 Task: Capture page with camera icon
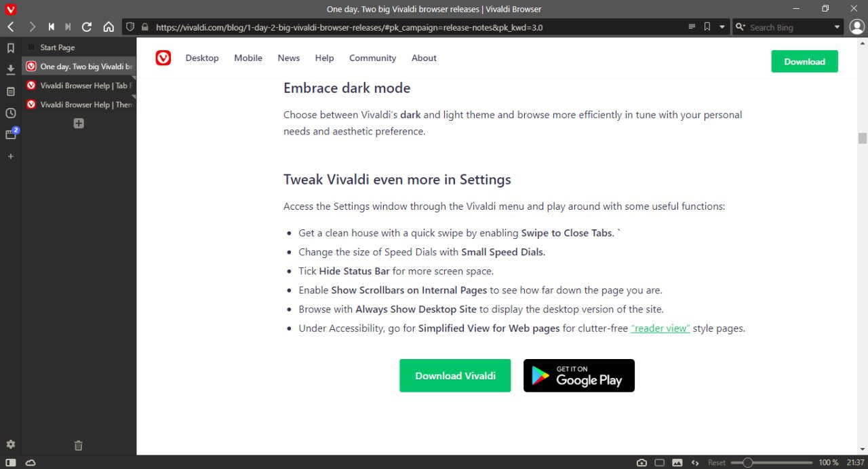point(642,462)
